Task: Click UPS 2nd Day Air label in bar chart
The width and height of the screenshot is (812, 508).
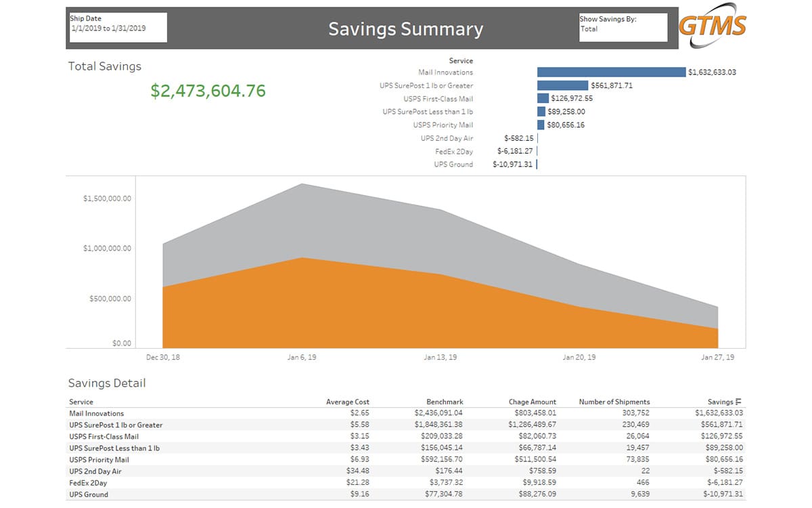Action: (447, 138)
